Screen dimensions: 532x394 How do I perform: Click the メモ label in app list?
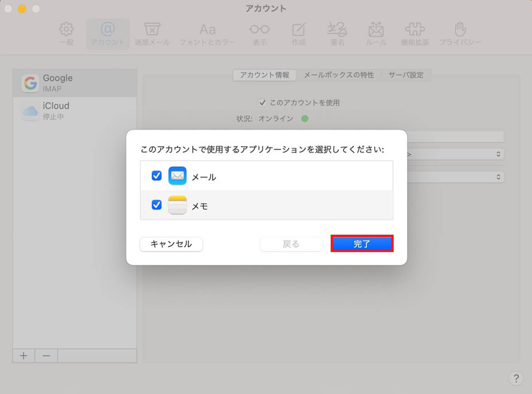(x=199, y=206)
